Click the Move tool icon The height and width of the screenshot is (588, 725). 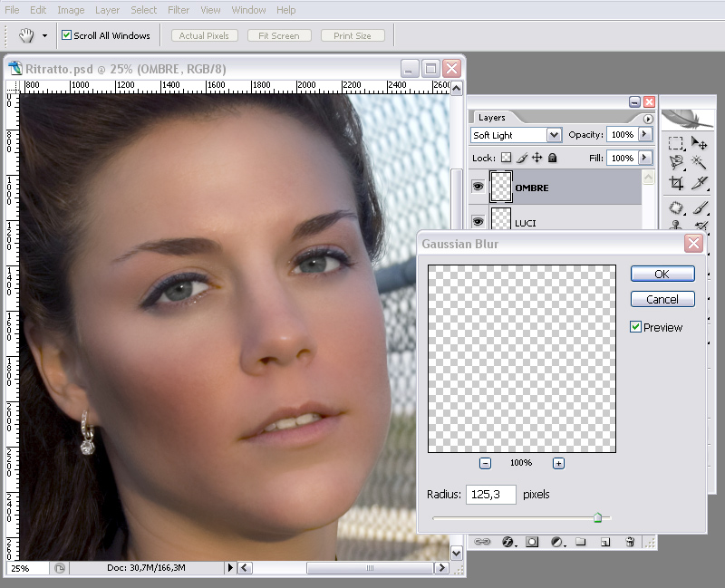click(x=699, y=143)
